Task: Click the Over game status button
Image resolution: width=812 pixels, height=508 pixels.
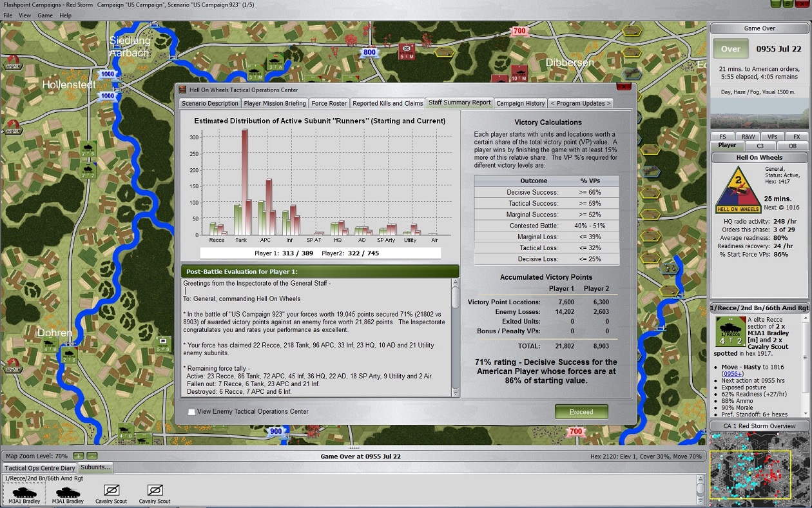Action: (730, 48)
